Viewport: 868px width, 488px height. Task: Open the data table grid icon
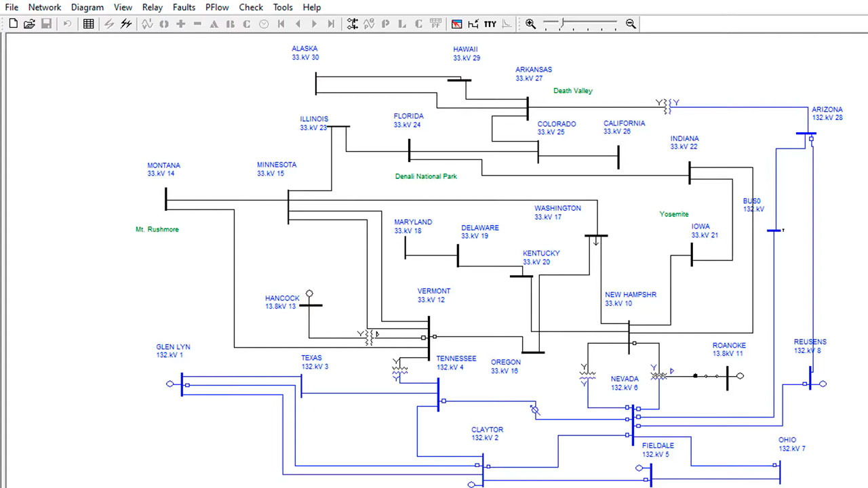88,24
